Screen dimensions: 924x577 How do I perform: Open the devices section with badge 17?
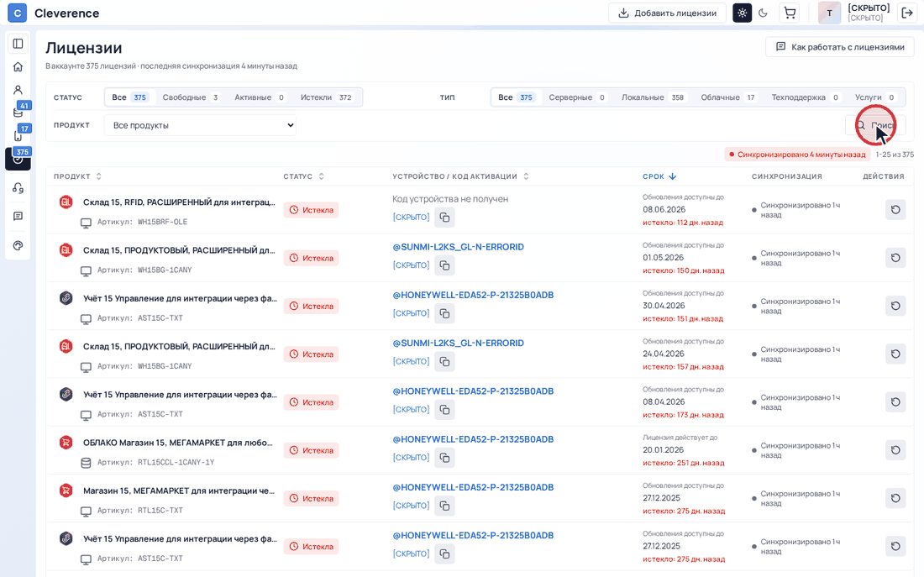[18, 135]
